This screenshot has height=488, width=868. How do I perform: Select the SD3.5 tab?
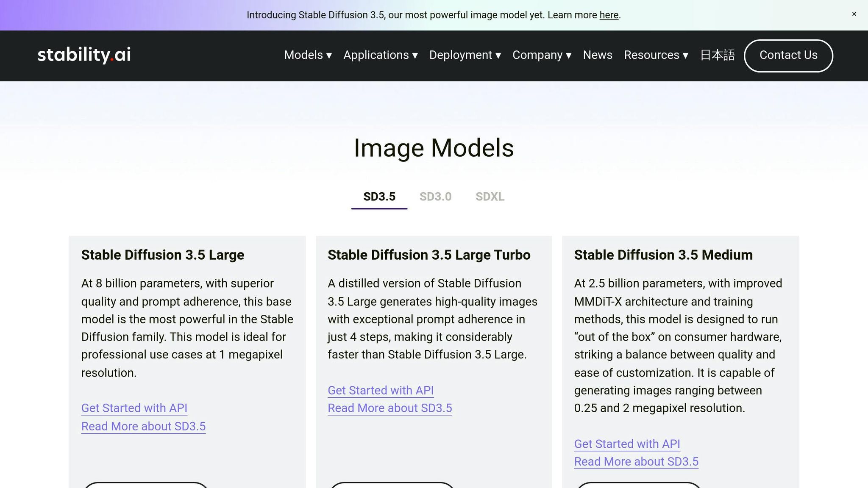click(x=379, y=197)
